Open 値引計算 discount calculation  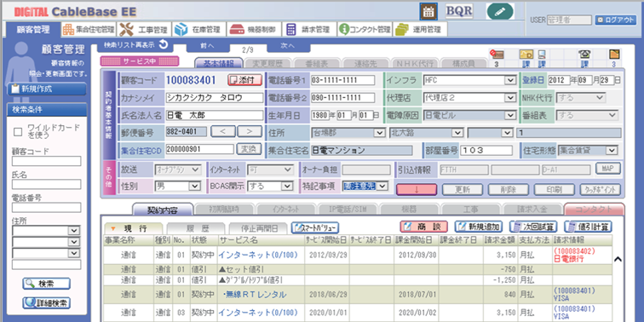click(x=588, y=227)
